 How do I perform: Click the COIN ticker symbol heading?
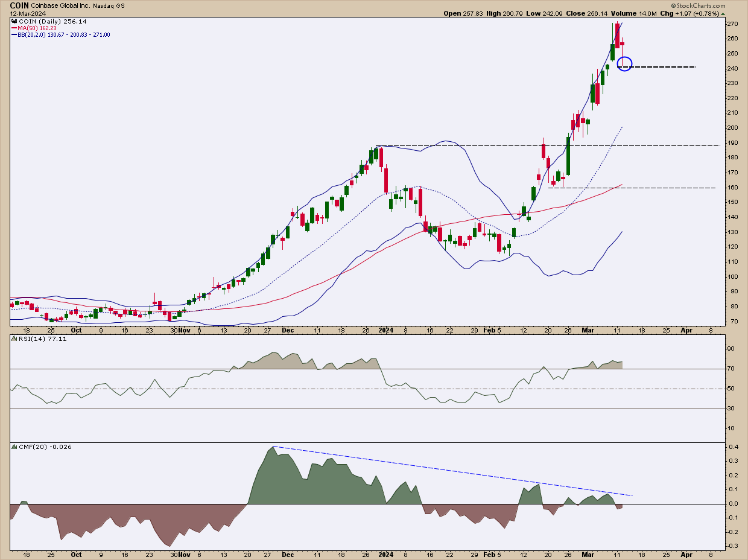tap(19, 5)
